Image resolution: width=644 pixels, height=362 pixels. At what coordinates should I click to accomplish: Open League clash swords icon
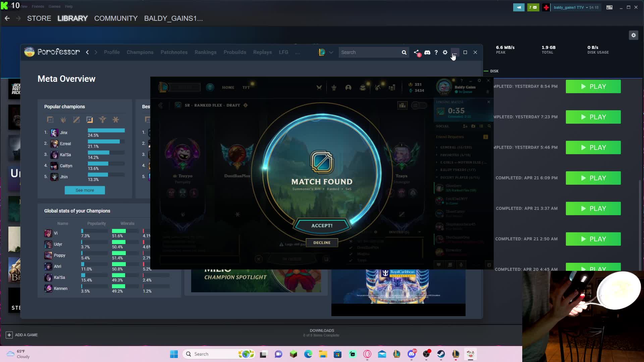[319, 87]
